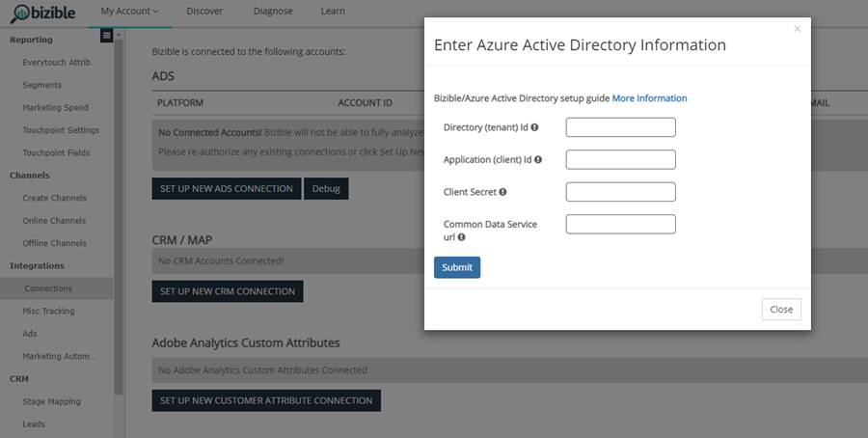Viewport: 868px width, 438px height.
Task: Click info icon beside Client Secret
Action: [502, 192]
